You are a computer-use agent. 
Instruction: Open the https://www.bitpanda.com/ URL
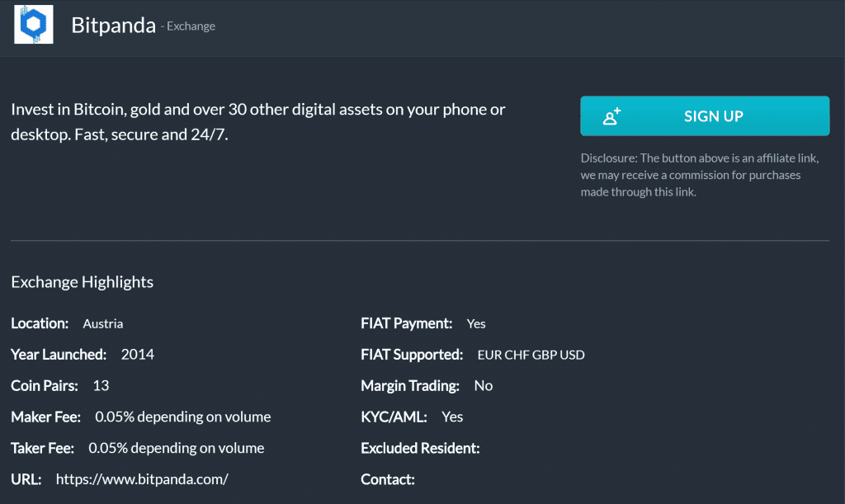pos(141,479)
